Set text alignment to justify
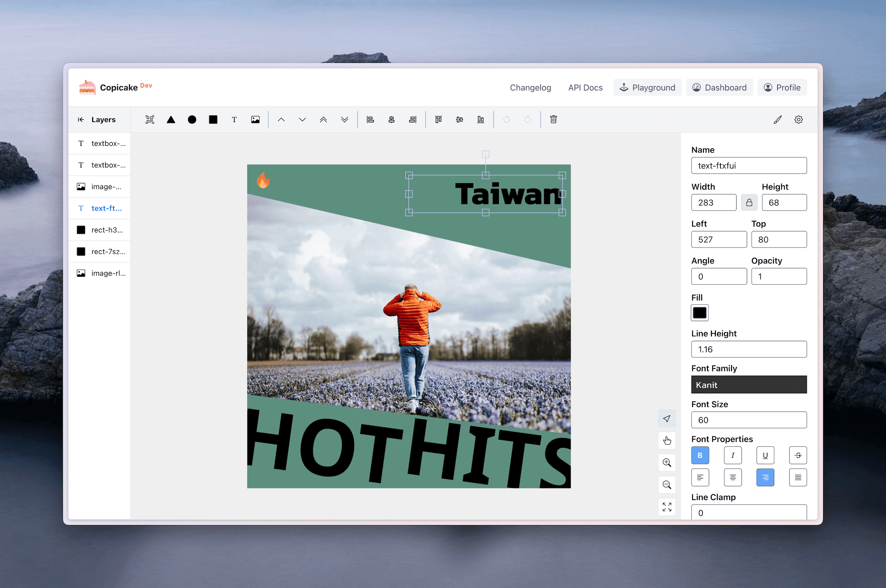The image size is (886, 588). [x=797, y=477]
